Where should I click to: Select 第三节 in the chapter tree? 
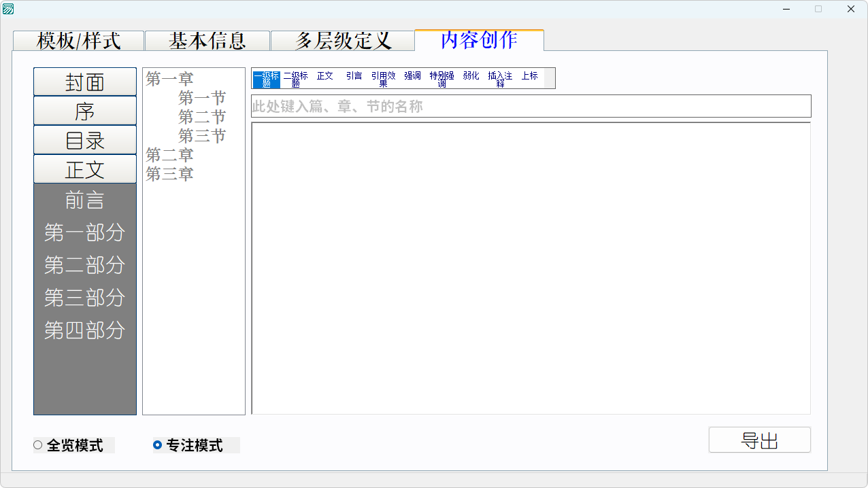coord(202,137)
